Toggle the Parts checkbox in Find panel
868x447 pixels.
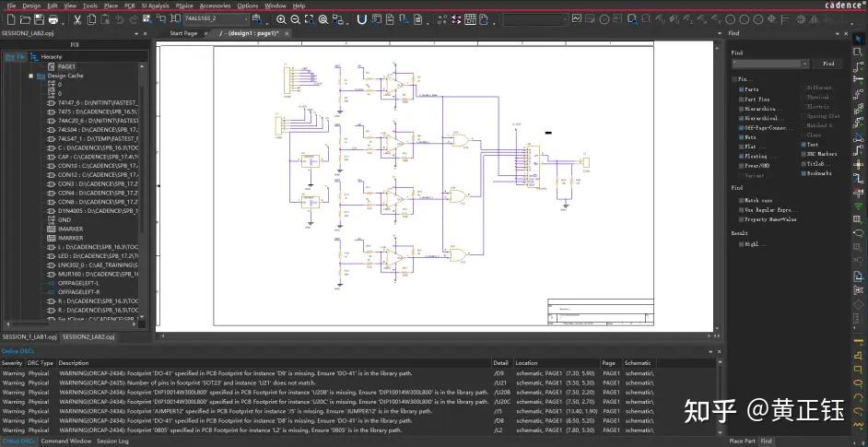click(741, 89)
